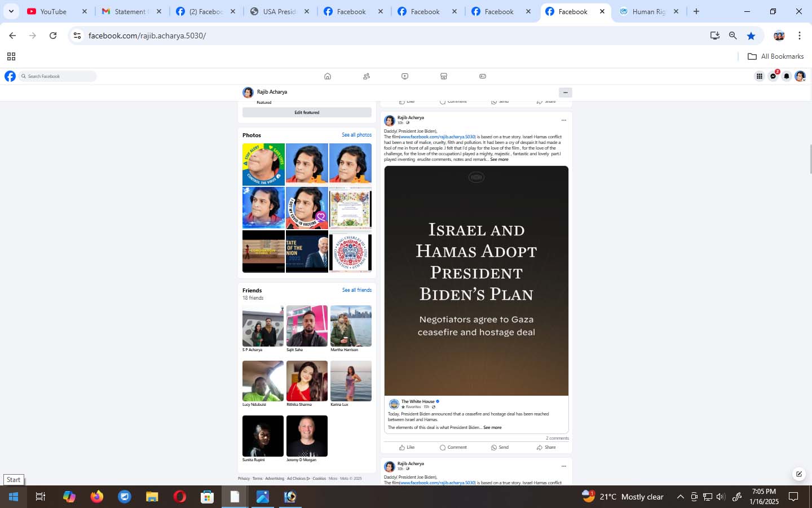Go back to the previous page
The height and width of the screenshot is (508, 812).
(x=12, y=36)
